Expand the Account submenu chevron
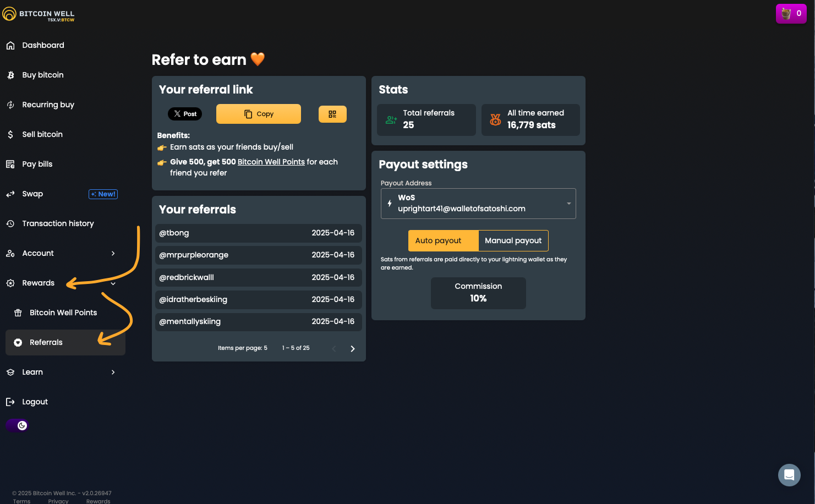The width and height of the screenshot is (815, 504). tap(113, 254)
